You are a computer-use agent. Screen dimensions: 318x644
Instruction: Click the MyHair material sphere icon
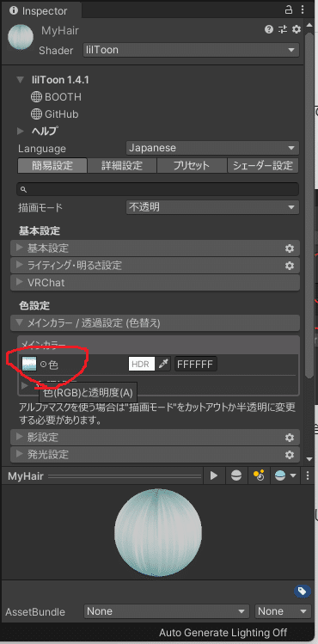pos(21,37)
